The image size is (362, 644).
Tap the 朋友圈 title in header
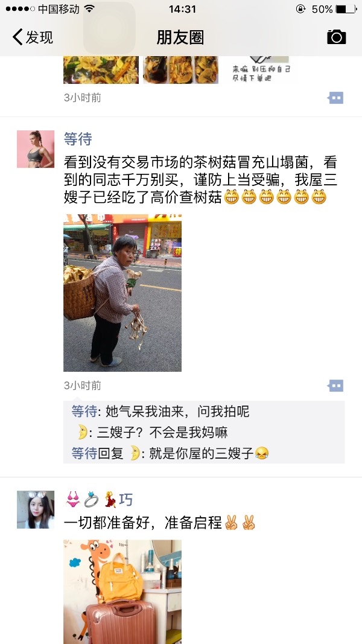[180, 37]
